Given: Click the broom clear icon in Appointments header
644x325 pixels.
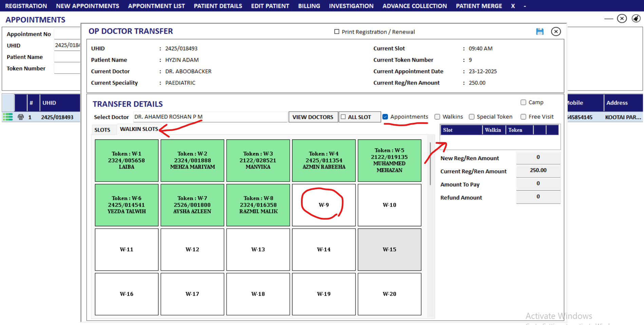Looking at the screenshot, I should [636, 18].
